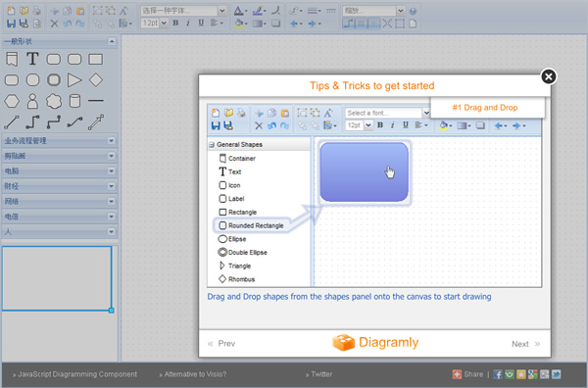The height and width of the screenshot is (388, 588).
Task: Expand the 业务流程管理 shapes section
Action: (x=111, y=140)
